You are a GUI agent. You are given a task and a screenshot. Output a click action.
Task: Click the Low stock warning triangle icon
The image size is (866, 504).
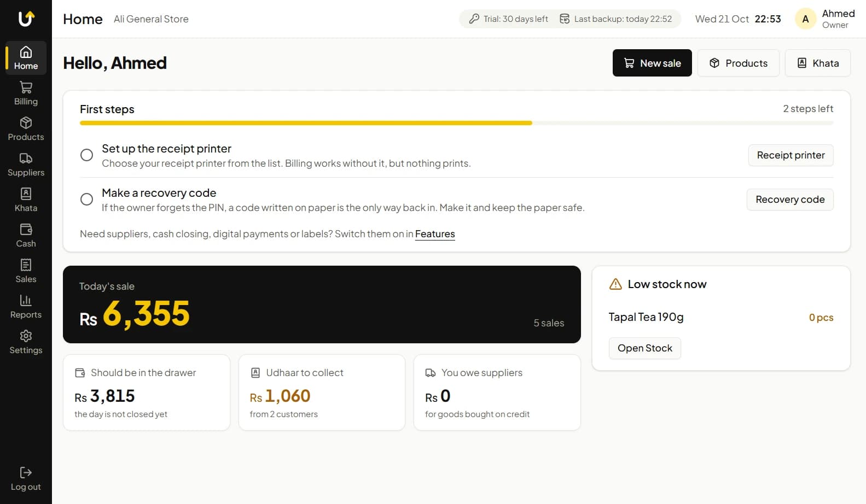pos(615,284)
